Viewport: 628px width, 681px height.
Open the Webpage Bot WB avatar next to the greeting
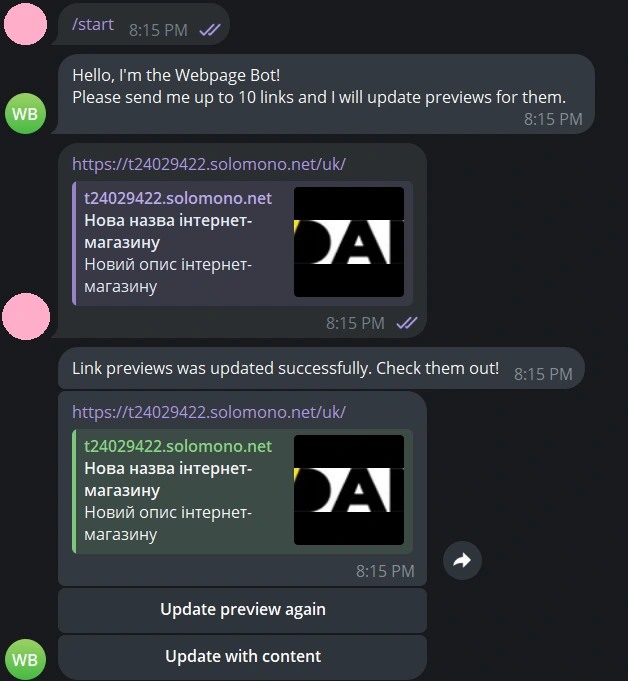(25, 113)
